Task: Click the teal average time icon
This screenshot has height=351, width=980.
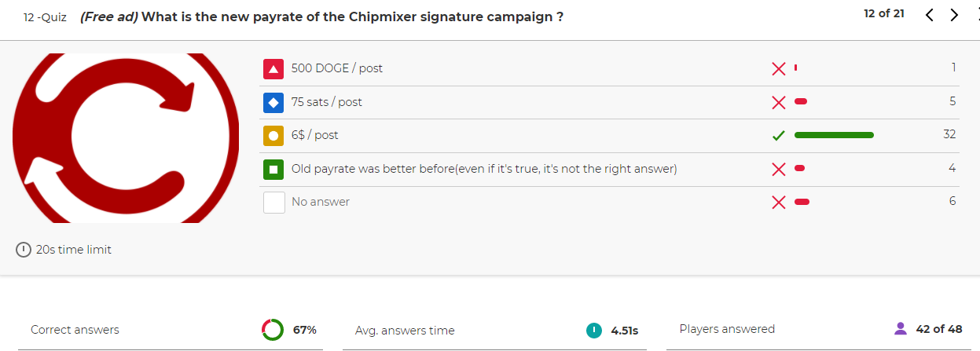Action: click(594, 330)
